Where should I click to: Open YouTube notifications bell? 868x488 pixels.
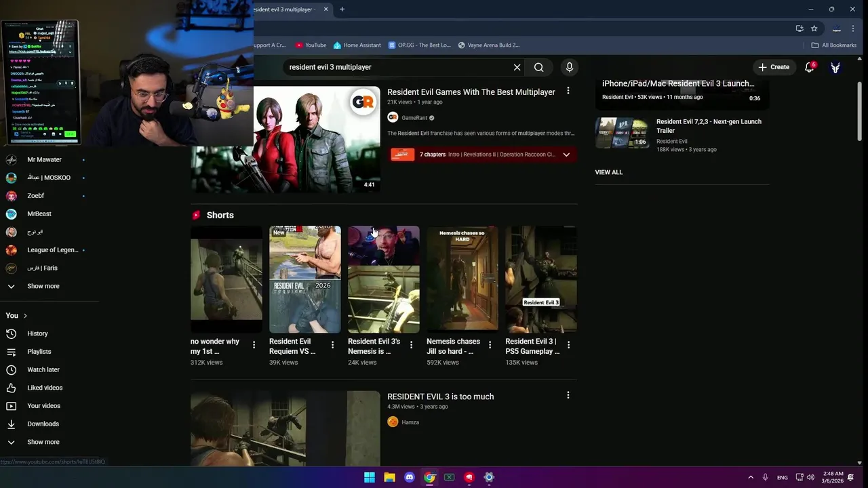[x=809, y=67]
